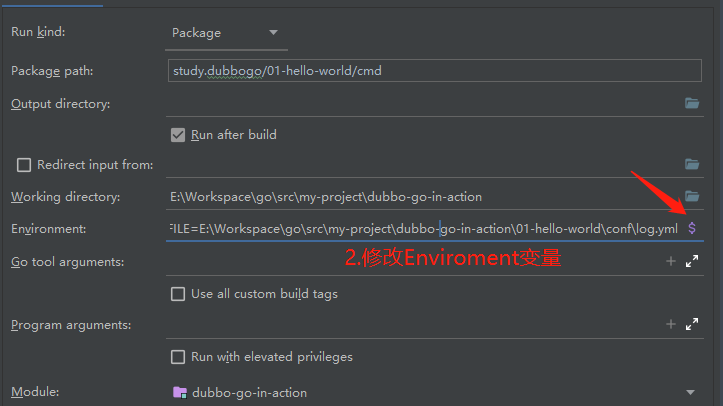Insert macro plus in Program arguments

click(x=671, y=324)
